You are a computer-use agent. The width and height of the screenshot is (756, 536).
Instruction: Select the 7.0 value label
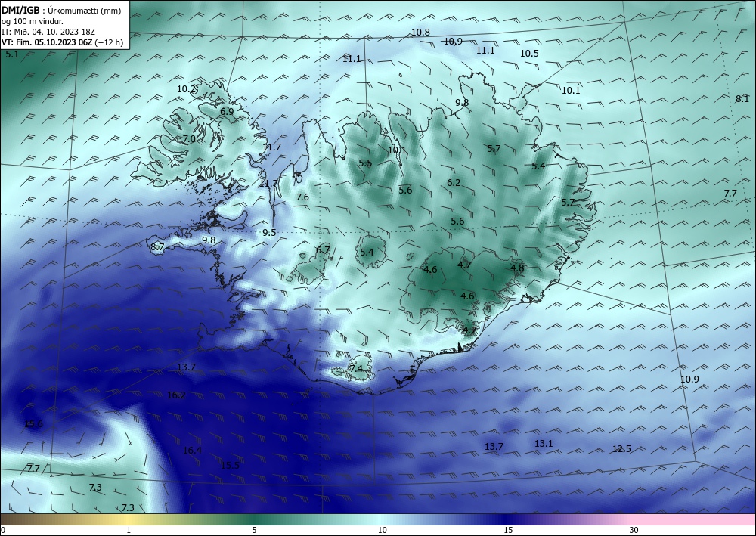click(190, 139)
